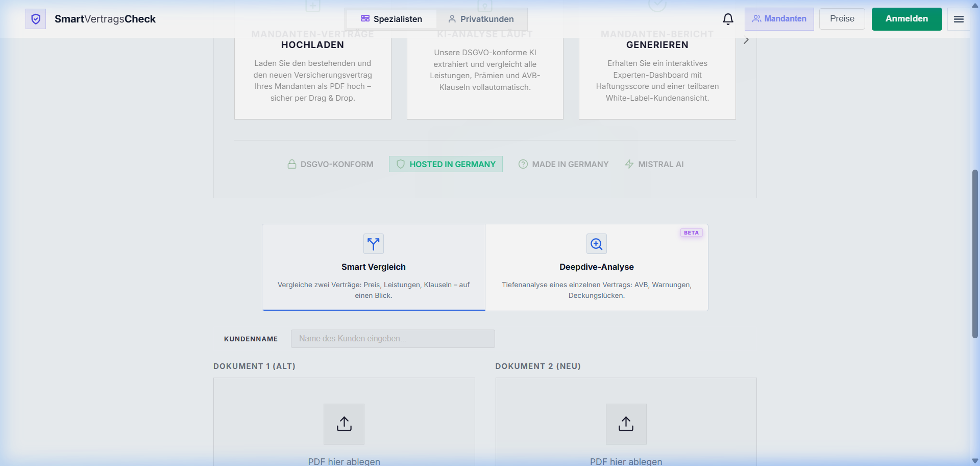This screenshot has height=466, width=980.
Task: Enable the Deepdive-Analyse Beta mode
Action: [691, 232]
